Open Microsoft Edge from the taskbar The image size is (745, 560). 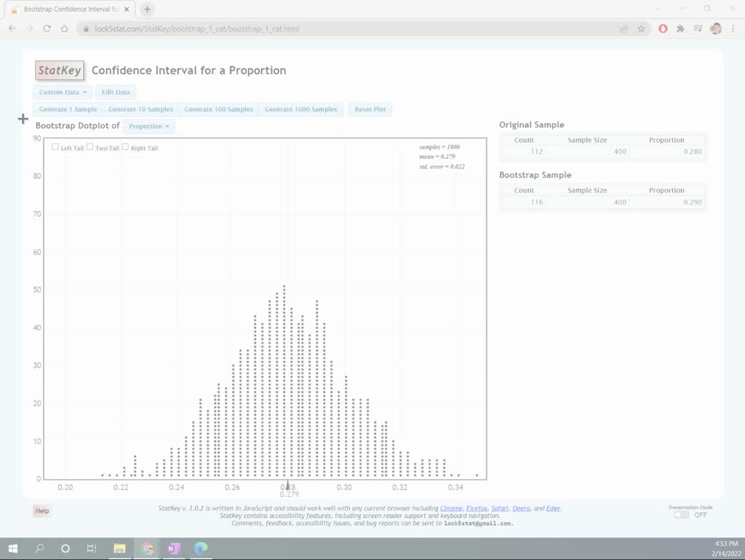click(x=201, y=548)
